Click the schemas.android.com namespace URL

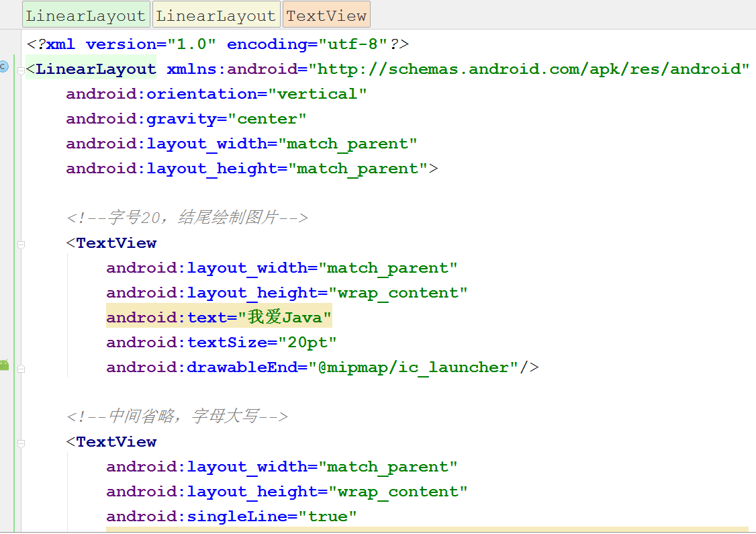point(529,69)
